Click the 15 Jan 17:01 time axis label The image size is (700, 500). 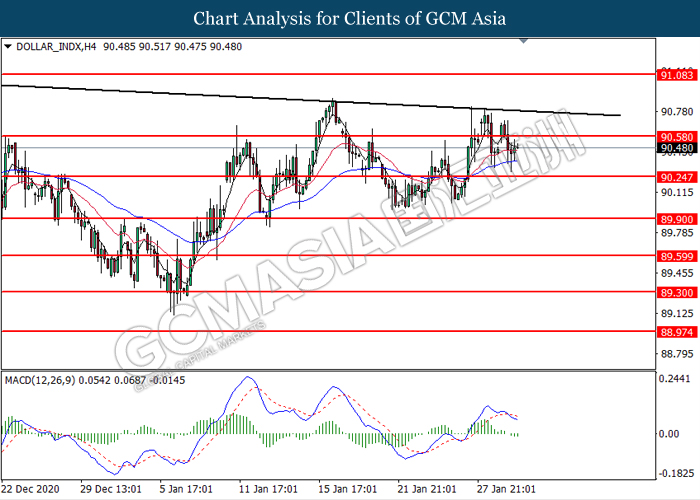pos(347,489)
